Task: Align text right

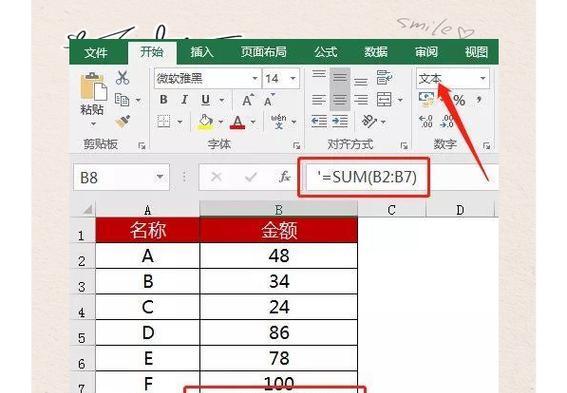Action: click(361, 99)
